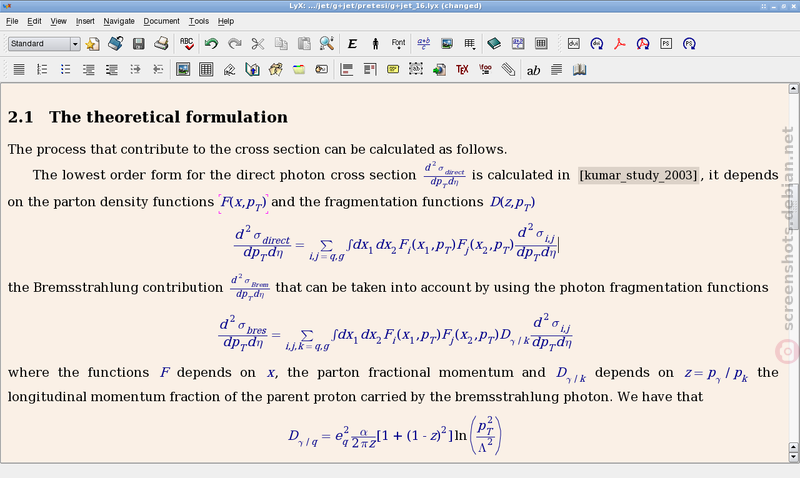The width and height of the screenshot is (800, 478).
Task: Copy selection with the copy icon
Action: click(281, 44)
